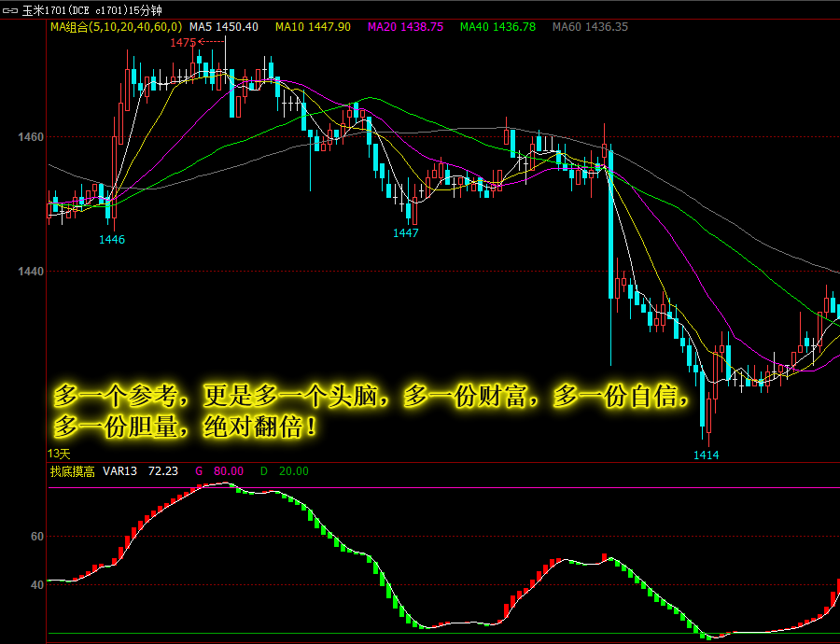The width and height of the screenshot is (840, 644).
Task: Click the 1446 low price marker
Action: pos(112,240)
